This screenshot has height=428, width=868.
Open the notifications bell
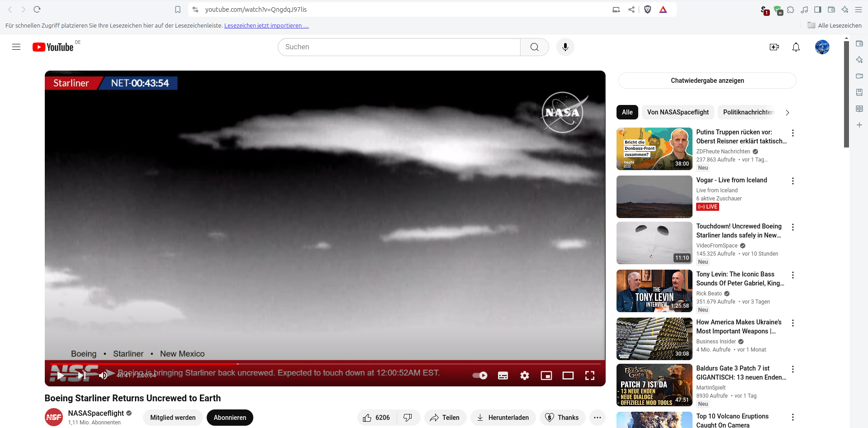(x=796, y=47)
